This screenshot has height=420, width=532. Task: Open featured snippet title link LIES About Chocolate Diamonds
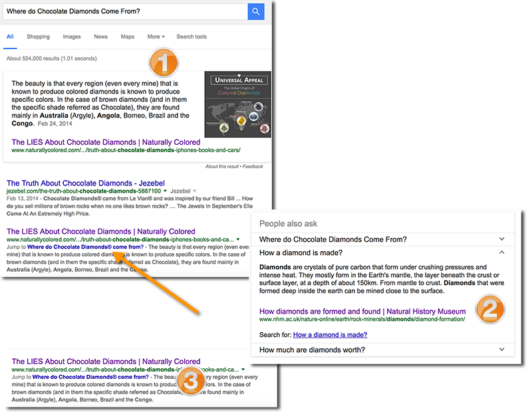[106, 142]
